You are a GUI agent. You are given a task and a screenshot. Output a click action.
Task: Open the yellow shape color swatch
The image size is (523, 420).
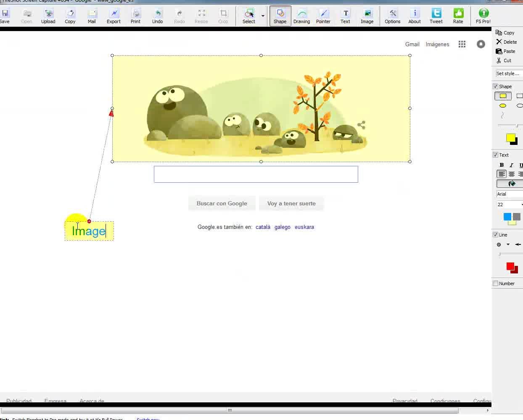(511, 138)
